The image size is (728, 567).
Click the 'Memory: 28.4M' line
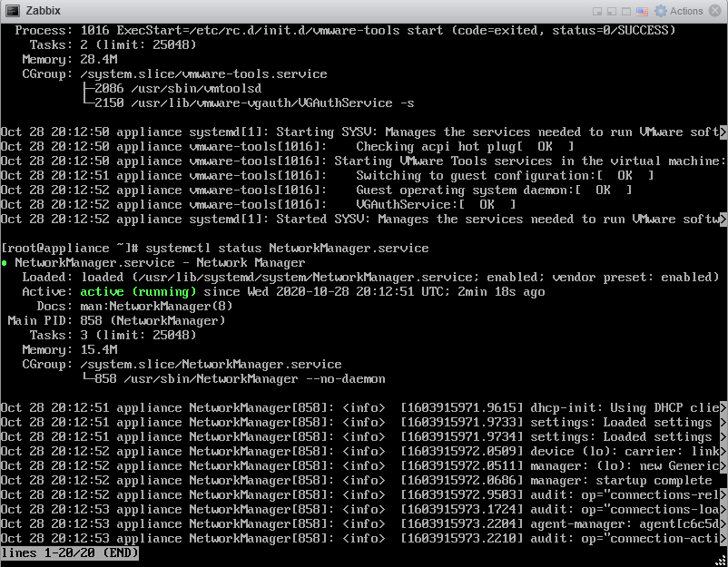pyautogui.click(x=69, y=59)
